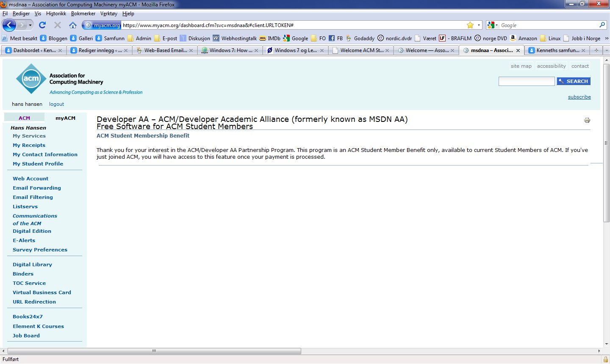Open the Været bookmark
Viewport: 610px width, 364px height.
coord(425,38)
